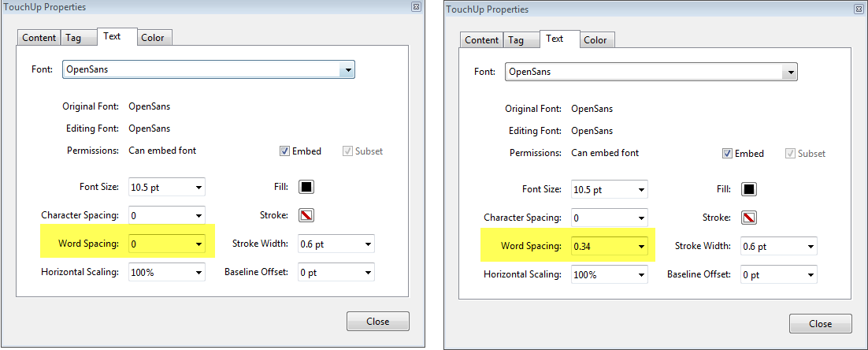Click the Fill color swatch in the left dialog
The width and height of the screenshot is (868, 350).
coord(306,187)
